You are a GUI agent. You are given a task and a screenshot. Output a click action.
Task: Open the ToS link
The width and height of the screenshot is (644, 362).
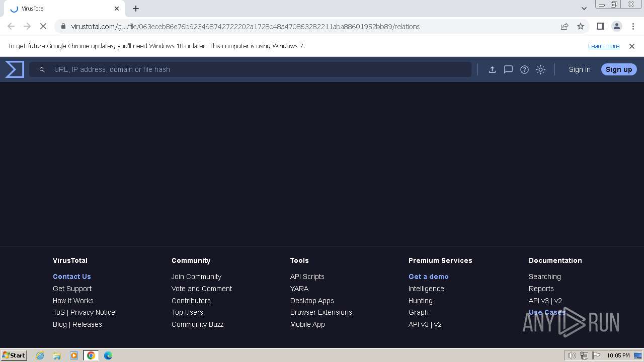tap(59, 312)
